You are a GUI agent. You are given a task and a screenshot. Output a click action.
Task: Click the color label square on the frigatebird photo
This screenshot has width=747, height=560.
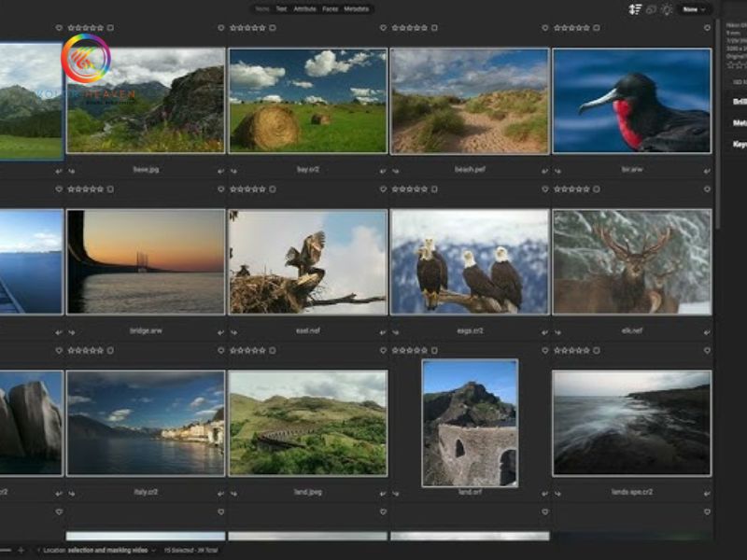[596, 28]
